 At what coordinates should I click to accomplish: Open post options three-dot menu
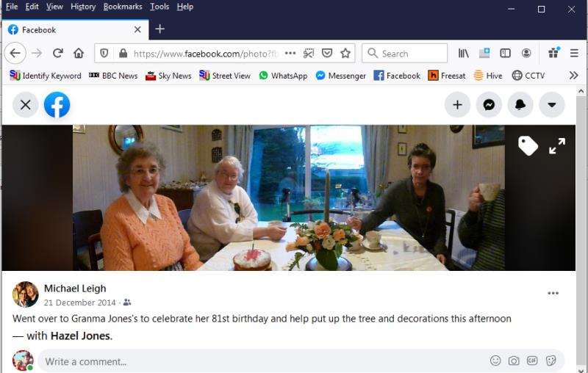point(553,294)
